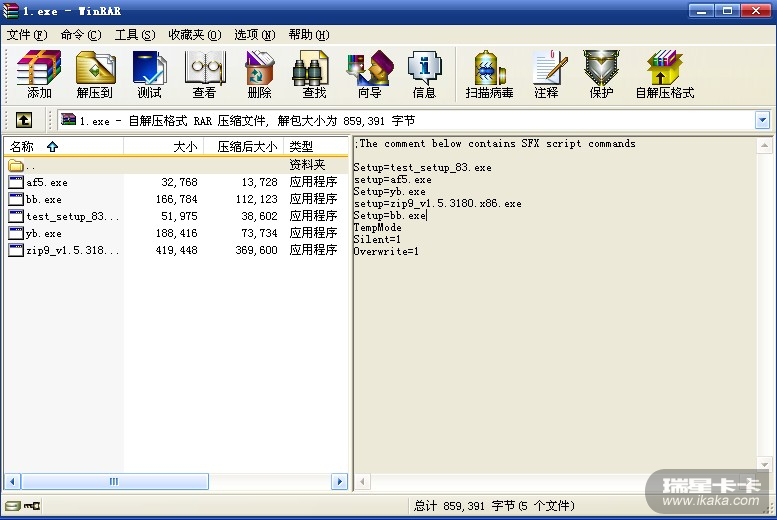The image size is (777, 520).
Task: Click the comment pane scroll-left arrow
Action: 363,481
